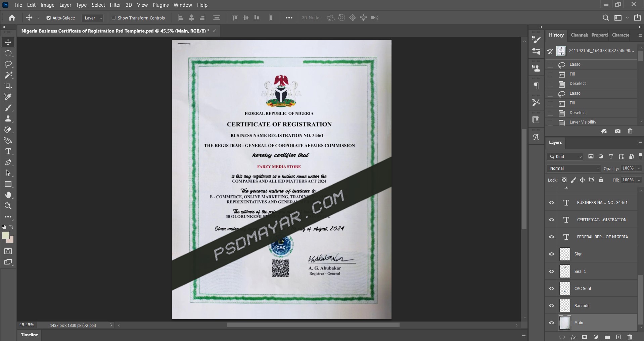Toggle the Auto-Select checkbox
Screen dimensions: 644x341
(x=49, y=18)
